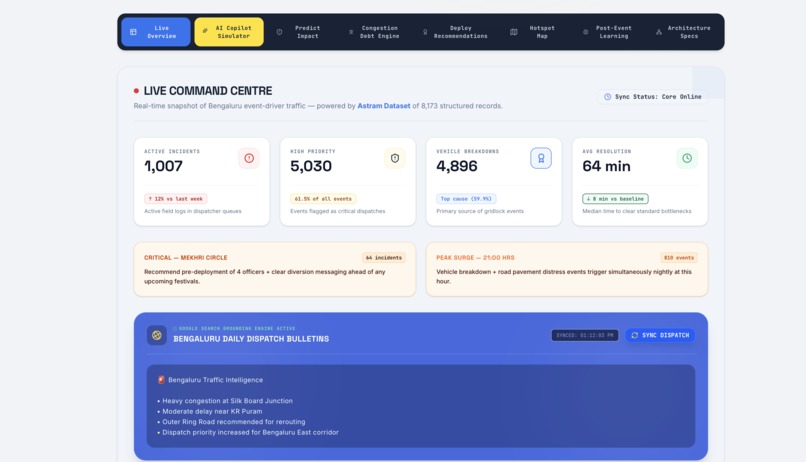Click the Active Incidents alert icon
The height and width of the screenshot is (462, 806).
coord(249,158)
